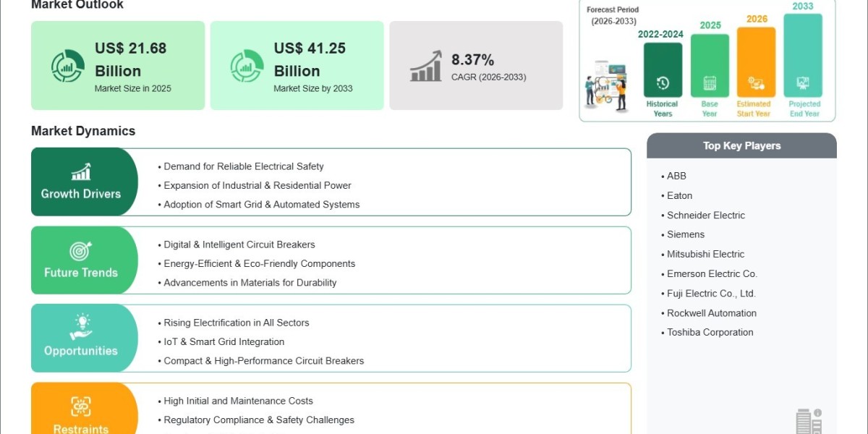The height and width of the screenshot is (434, 868).
Task: Select the Future Trends label
Action: coord(81,273)
